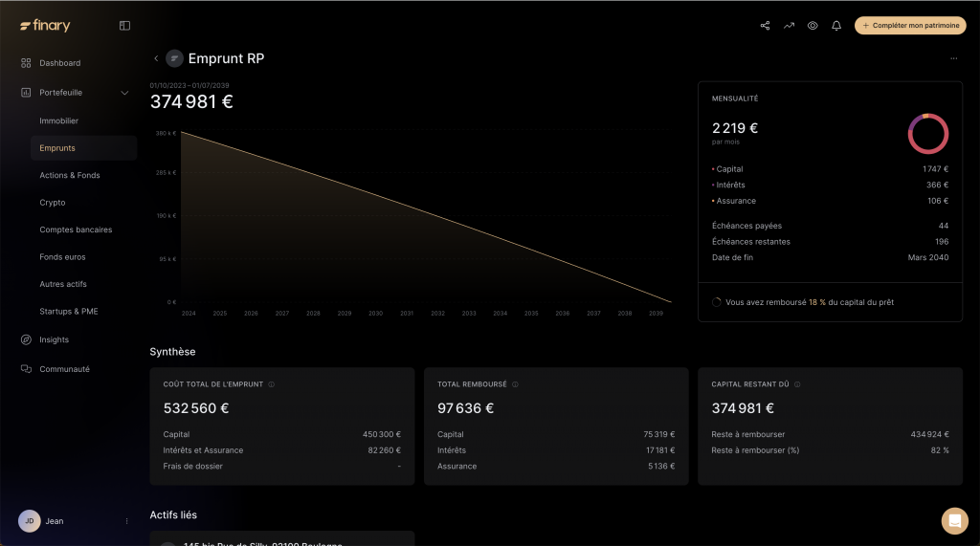Open Dashboard in sidebar
The height and width of the screenshot is (546, 980).
[x=60, y=63]
